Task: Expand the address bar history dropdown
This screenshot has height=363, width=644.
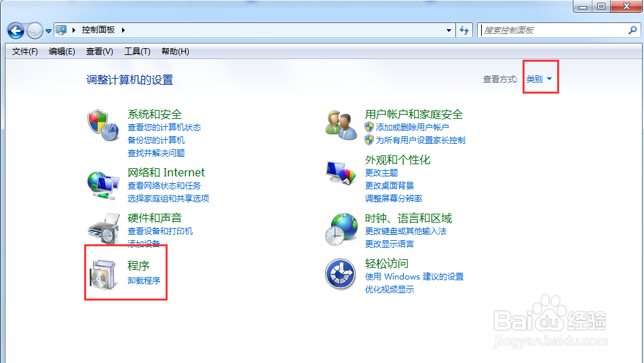Action: point(449,30)
